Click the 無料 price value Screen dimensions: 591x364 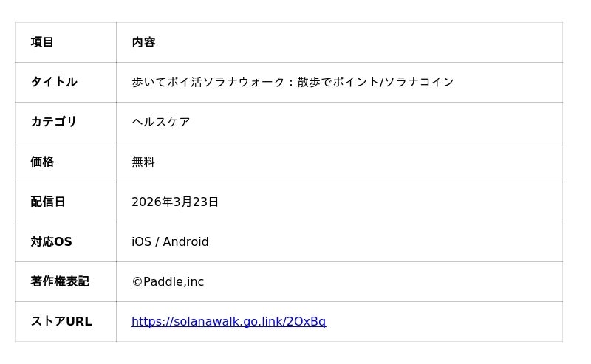click(143, 162)
